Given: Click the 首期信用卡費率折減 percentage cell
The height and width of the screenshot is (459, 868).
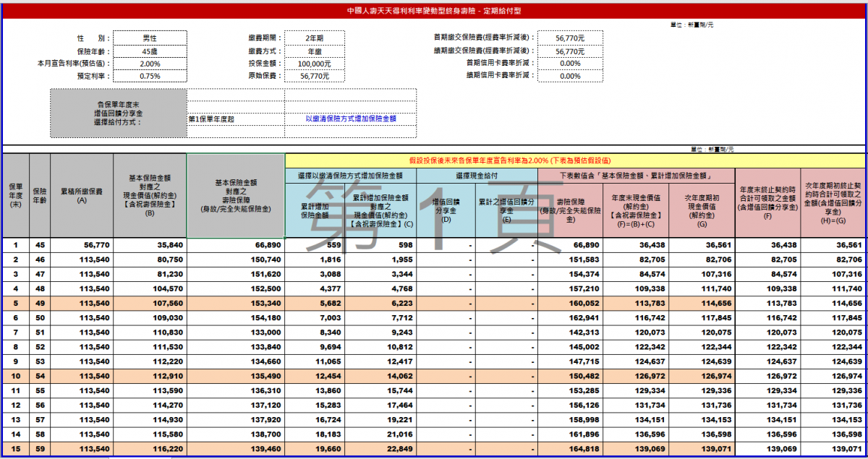Looking at the screenshot, I should click(570, 64).
